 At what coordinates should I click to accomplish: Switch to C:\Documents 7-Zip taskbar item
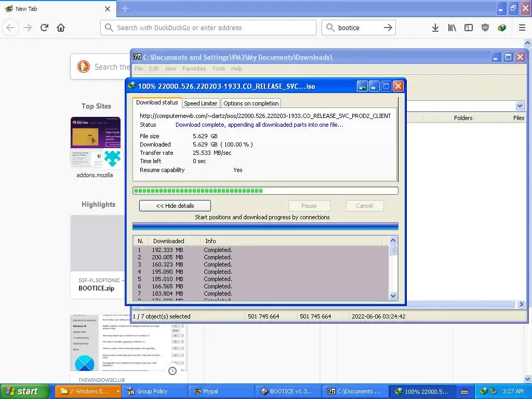(354, 391)
